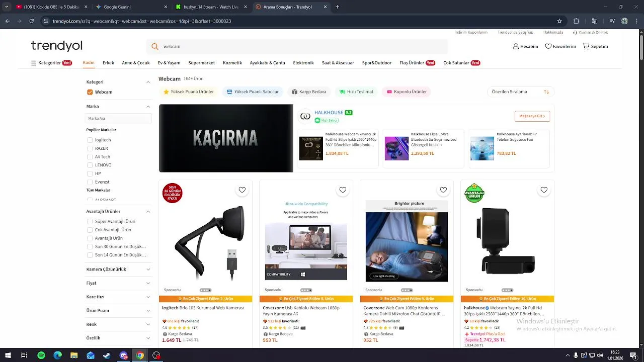Click the Trendyol search input field
Viewport: 644px width, 362px height.
[x=297, y=46]
